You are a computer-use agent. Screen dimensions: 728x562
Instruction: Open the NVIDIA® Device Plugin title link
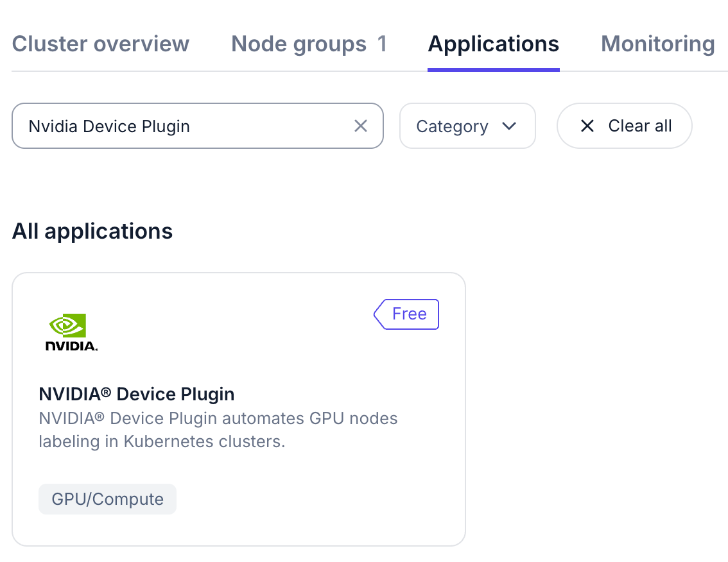pos(137,394)
